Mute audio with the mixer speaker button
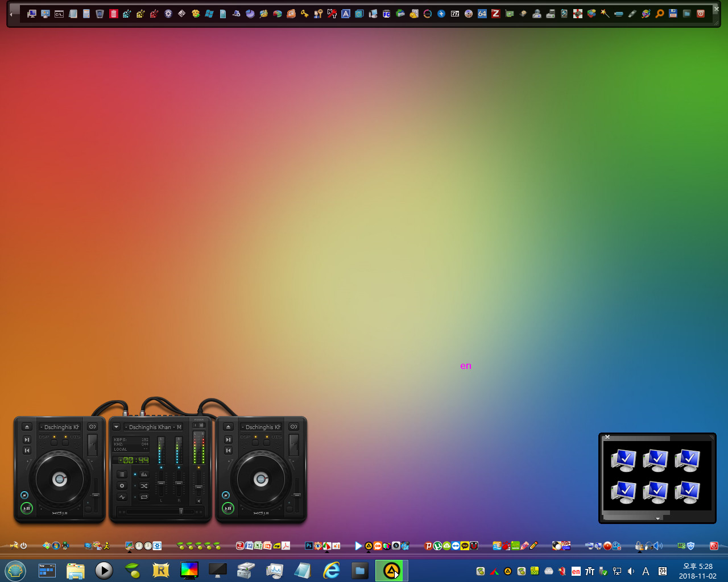The image size is (728, 582). [198, 501]
